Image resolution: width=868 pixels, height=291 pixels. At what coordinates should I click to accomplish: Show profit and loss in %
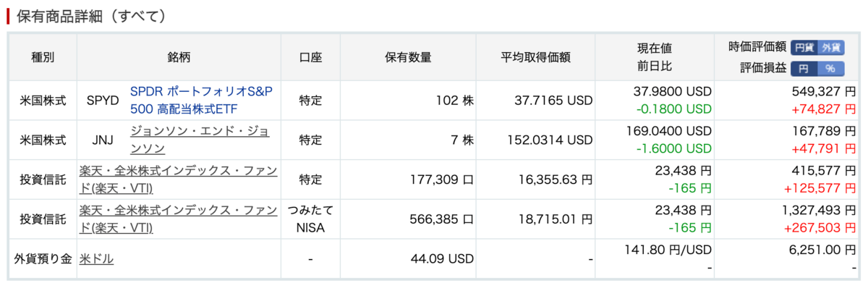[831, 68]
